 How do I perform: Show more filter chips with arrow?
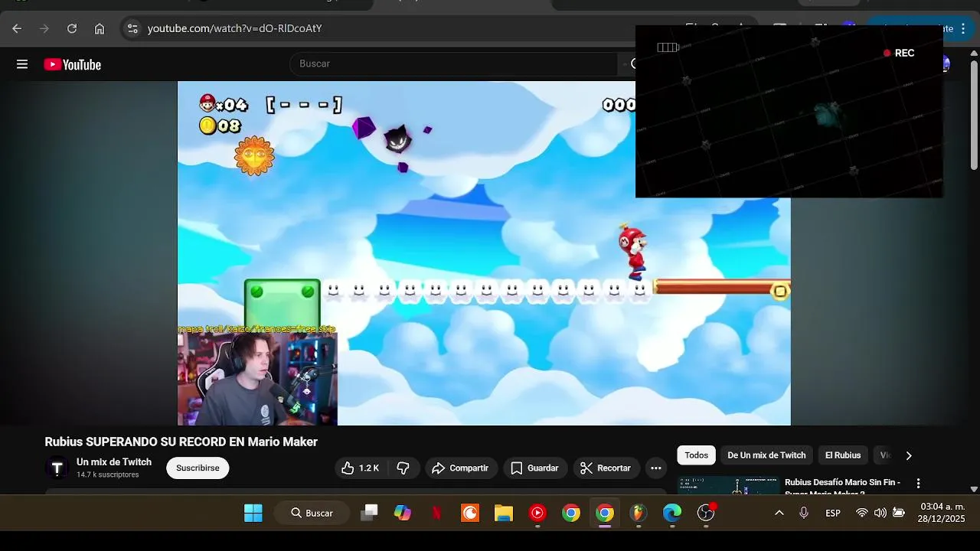[909, 455]
